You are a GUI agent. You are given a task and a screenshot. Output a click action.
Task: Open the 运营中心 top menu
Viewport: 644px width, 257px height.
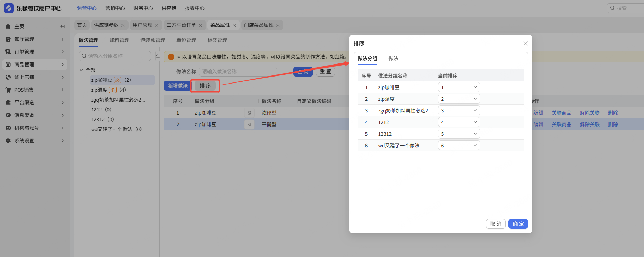[x=87, y=8]
